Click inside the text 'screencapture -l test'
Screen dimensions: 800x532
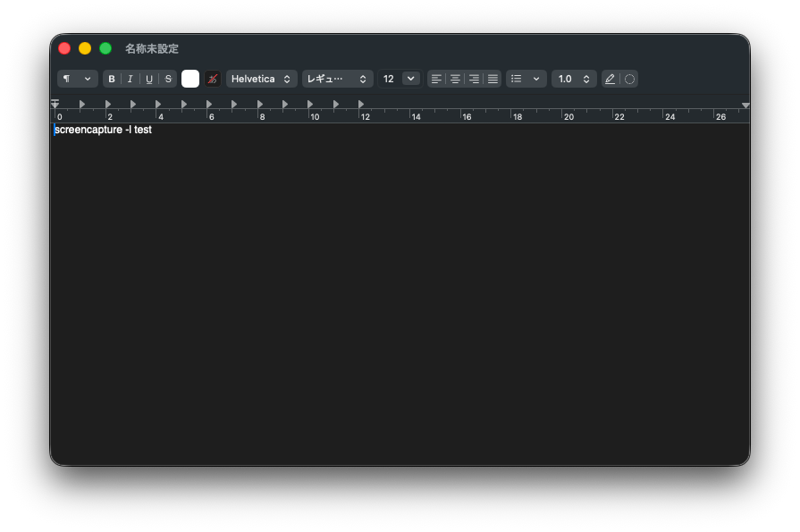tap(103, 130)
